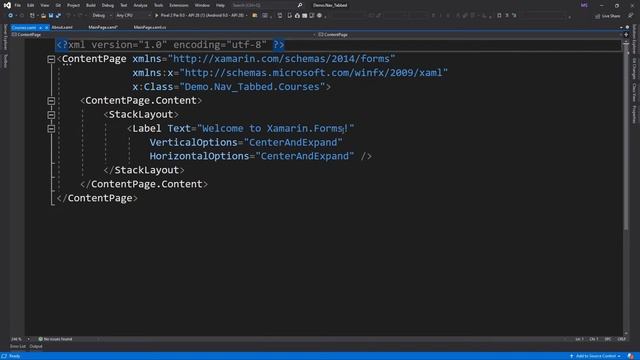Image resolution: width=640 pixels, height=360 pixels.
Task: Open the Debug menu
Action: pos(108,5)
